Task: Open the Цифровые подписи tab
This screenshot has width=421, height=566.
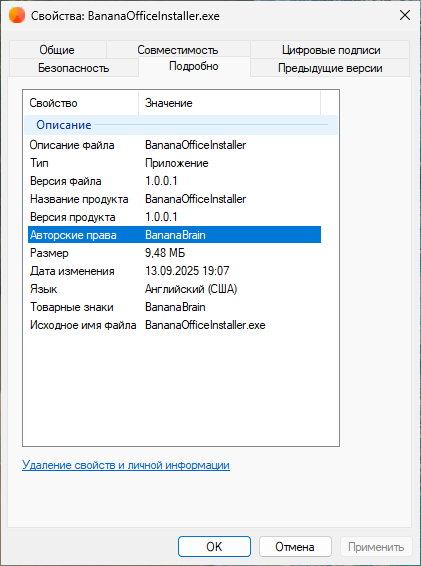Action: [331, 50]
